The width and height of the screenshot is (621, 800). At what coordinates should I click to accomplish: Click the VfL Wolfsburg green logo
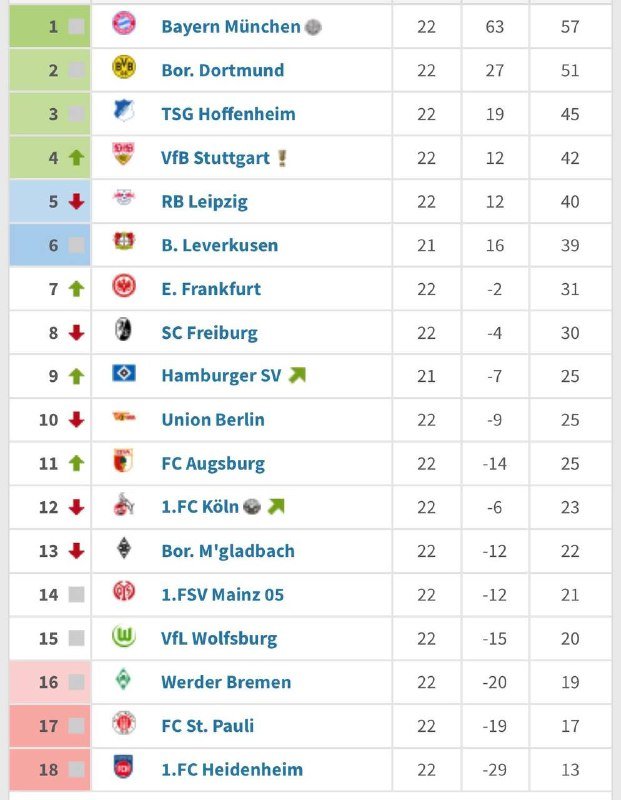point(124,637)
